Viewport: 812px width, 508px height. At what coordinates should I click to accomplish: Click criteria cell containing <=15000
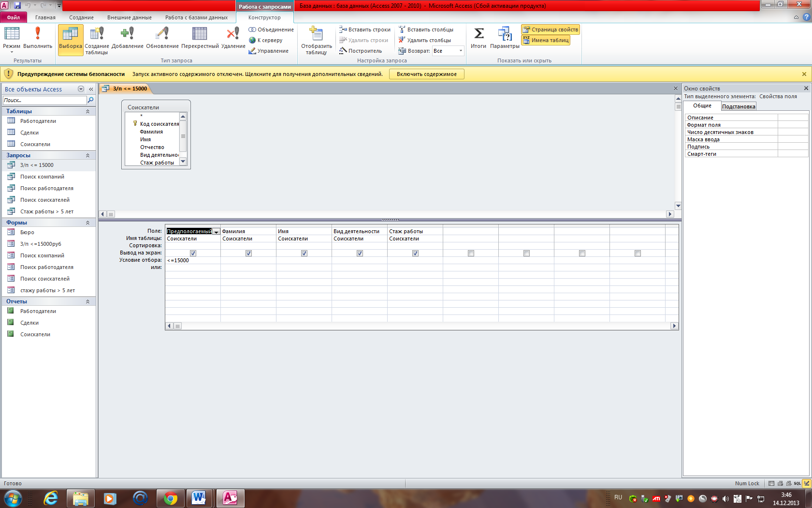click(x=193, y=260)
